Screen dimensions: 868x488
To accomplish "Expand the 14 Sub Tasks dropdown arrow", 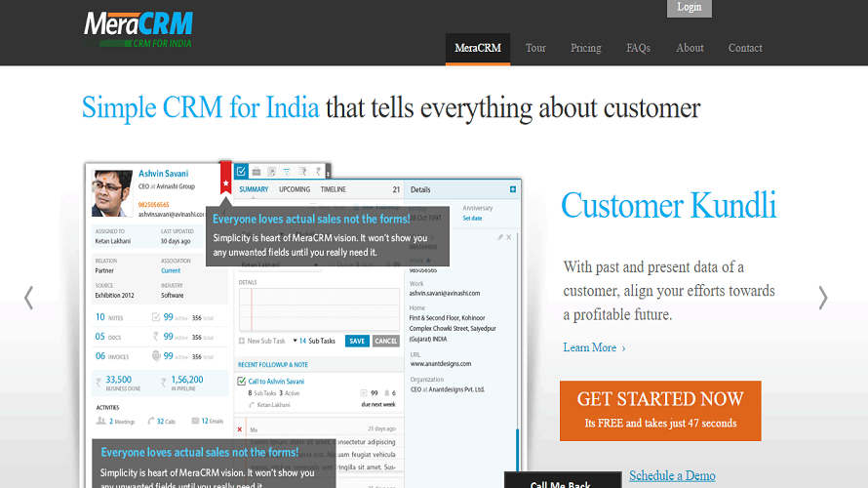I will 296,341.
